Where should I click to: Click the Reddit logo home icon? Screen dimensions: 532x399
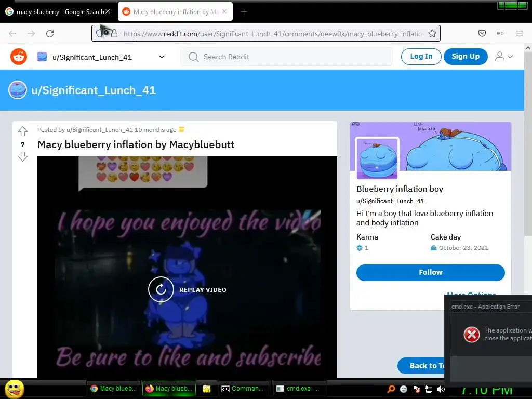(x=19, y=57)
